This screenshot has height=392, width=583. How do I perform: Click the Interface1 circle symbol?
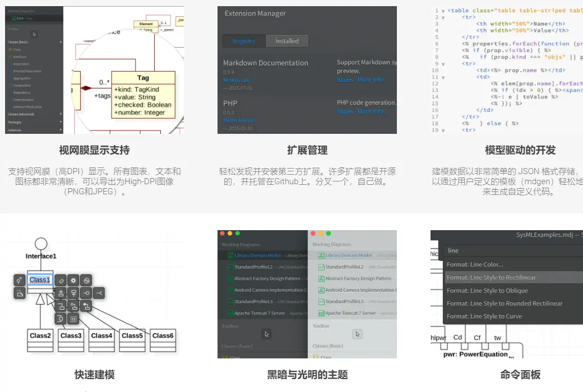[41, 244]
